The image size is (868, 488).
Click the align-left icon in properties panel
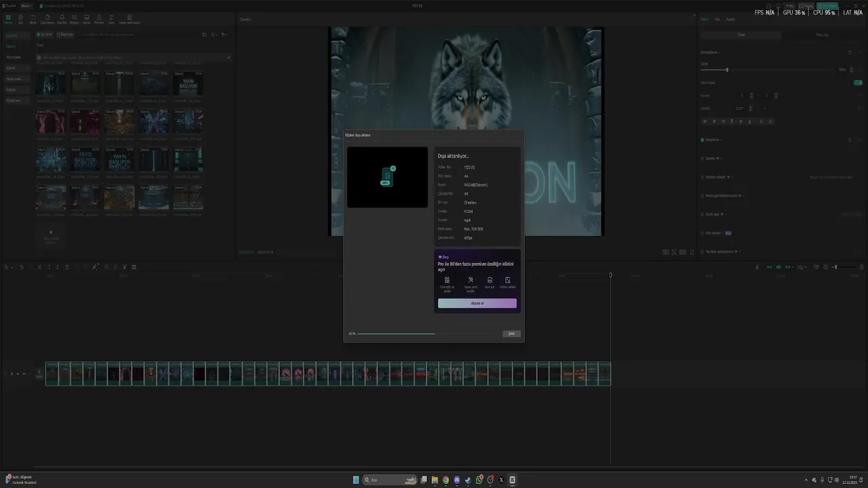coord(705,121)
